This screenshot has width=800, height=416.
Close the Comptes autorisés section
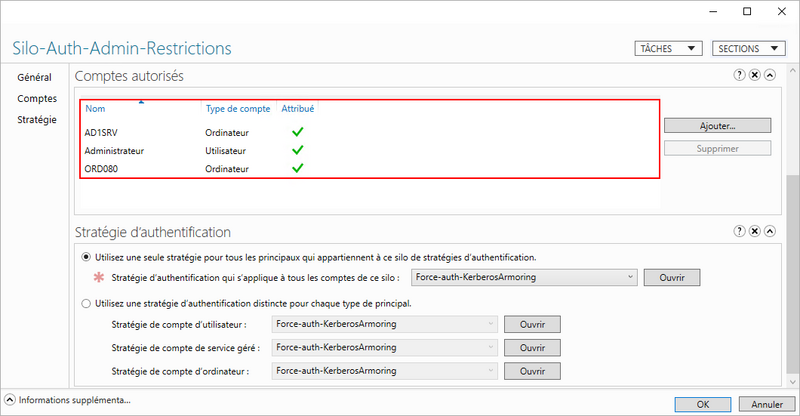coord(755,75)
